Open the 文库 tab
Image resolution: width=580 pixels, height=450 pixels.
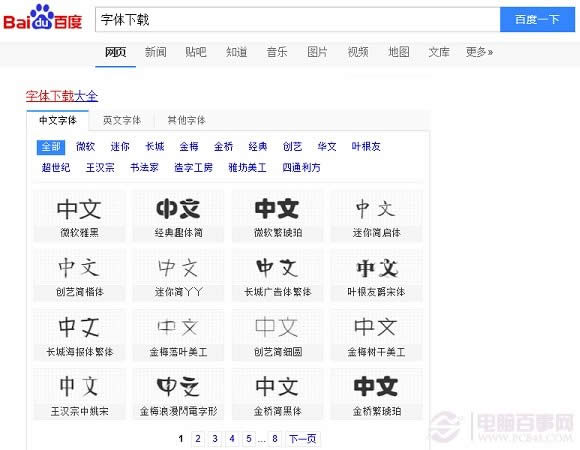(439, 52)
